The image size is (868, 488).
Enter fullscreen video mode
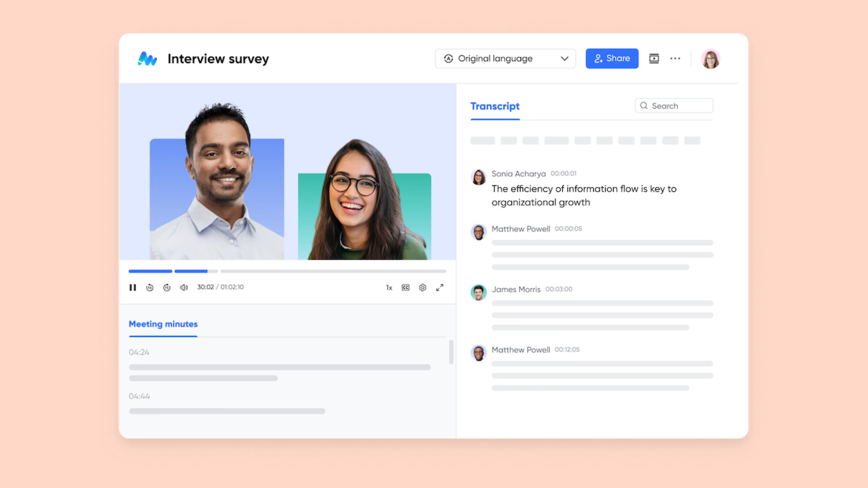tap(440, 287)
